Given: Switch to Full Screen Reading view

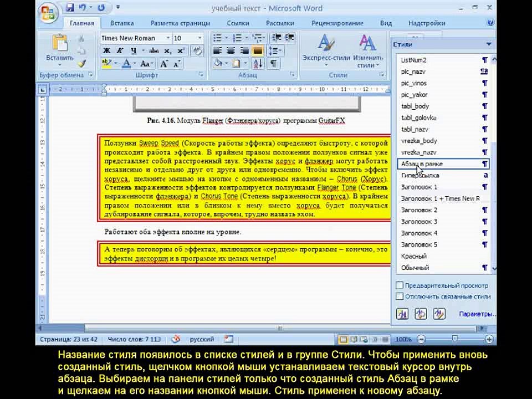Looking at the screenshot, I should pyautogui.click(x=354, y=339).
